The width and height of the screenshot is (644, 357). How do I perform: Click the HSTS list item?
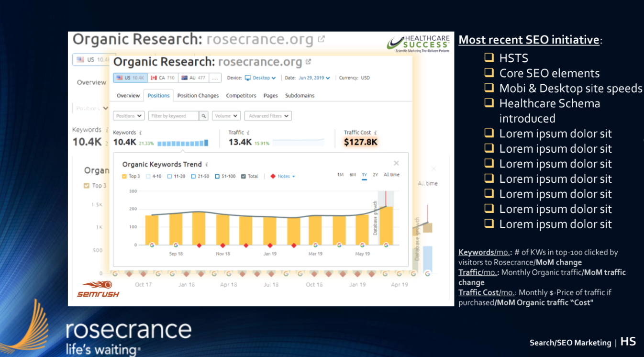514,58
